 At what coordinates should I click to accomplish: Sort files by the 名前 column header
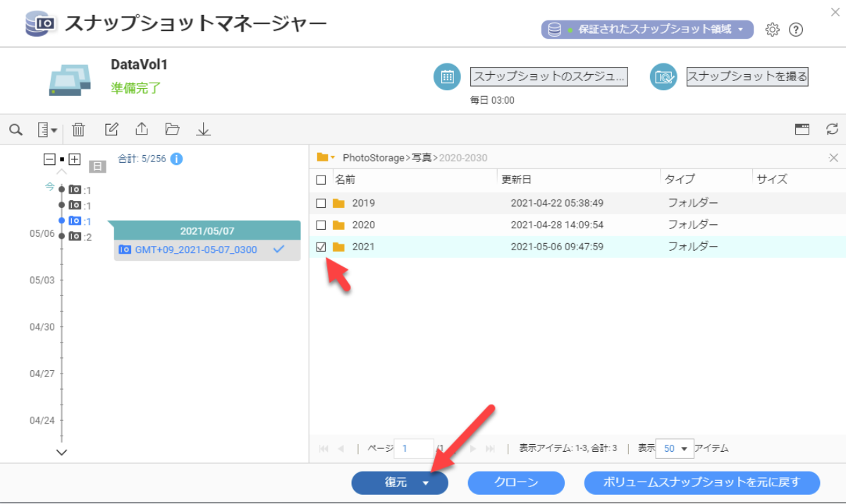coord(345,180)
